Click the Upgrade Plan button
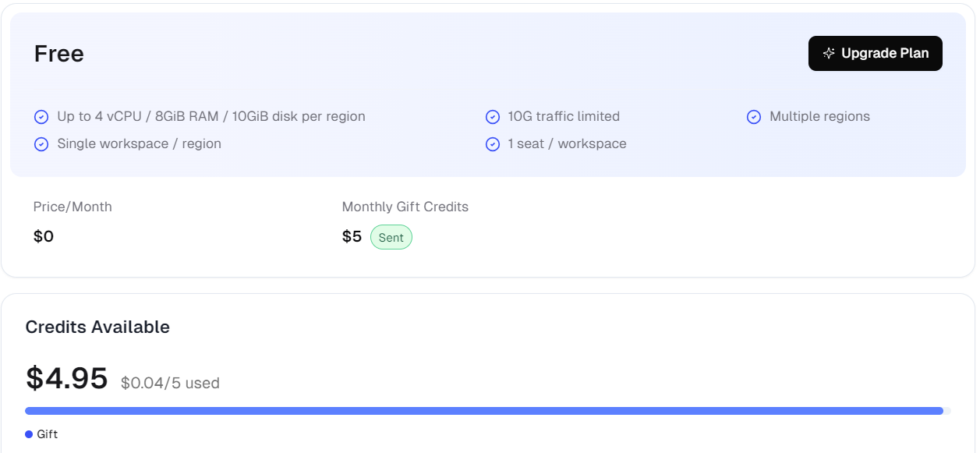The image size is (980, 453). 875,53
